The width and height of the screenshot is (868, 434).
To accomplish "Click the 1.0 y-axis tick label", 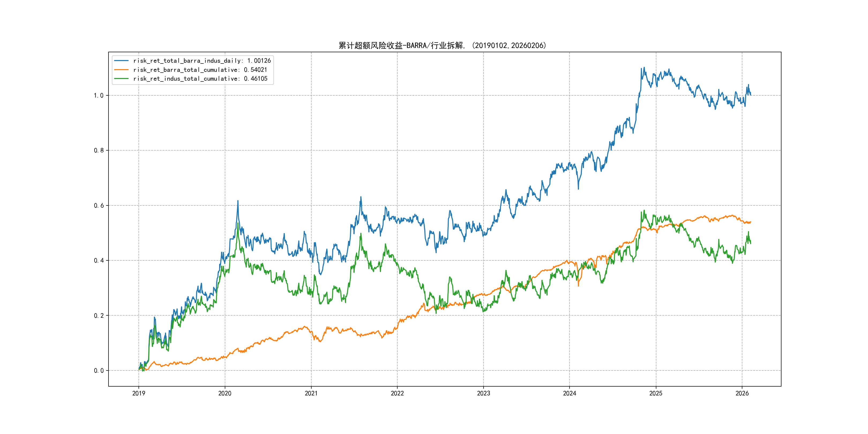I will tap(98, 95).
